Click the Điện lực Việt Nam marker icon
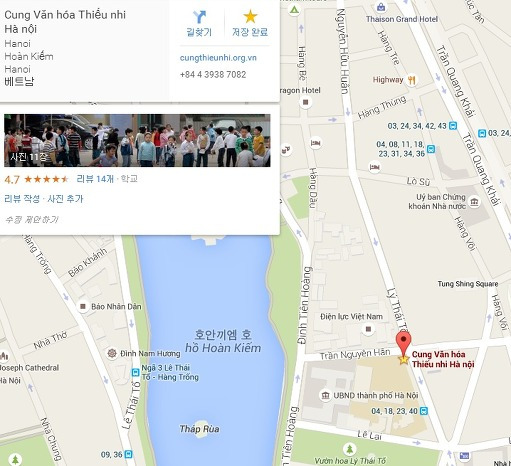This screenshot has height=466, width=511. (x=368, y=329)
